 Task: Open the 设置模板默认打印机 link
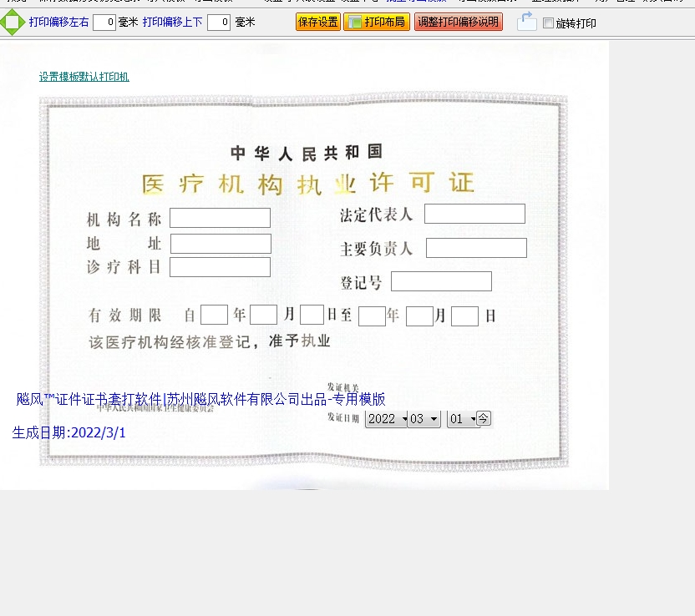(x=84, y=77)
